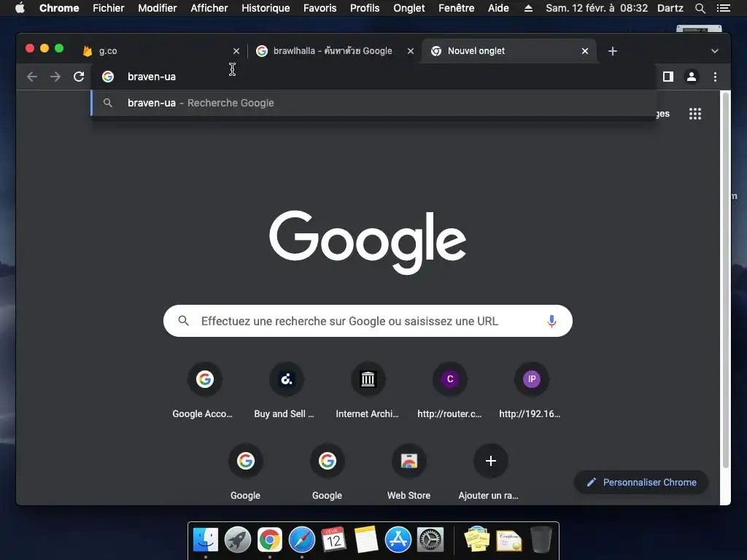This screenshot has height=560, width=747.
Task: Open the Fichier menu
Action: pyautogui.click(x=108, y=8)
